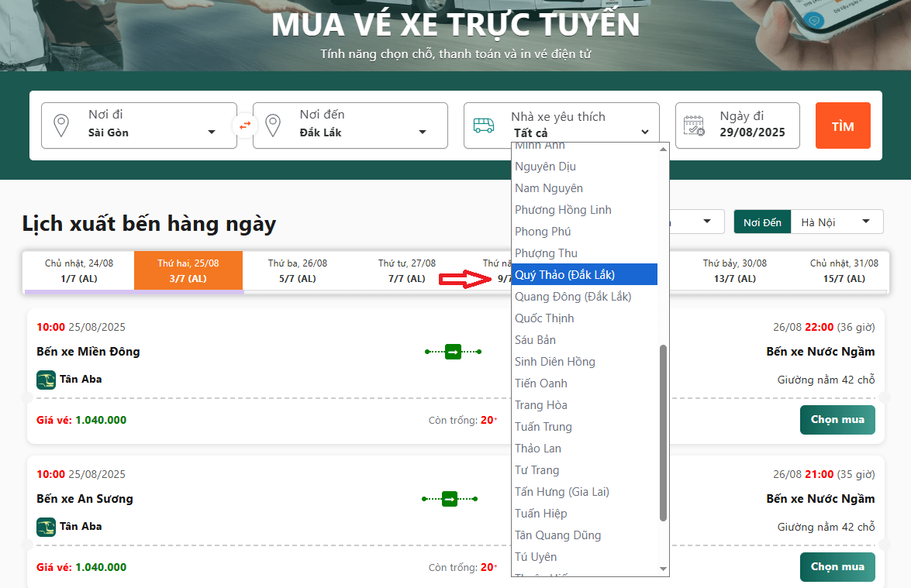Viewport: 911px width, 588px height.
Task: Click the Tân Aba logo on Miền Đông trip
Action: [x=46, y=380]
